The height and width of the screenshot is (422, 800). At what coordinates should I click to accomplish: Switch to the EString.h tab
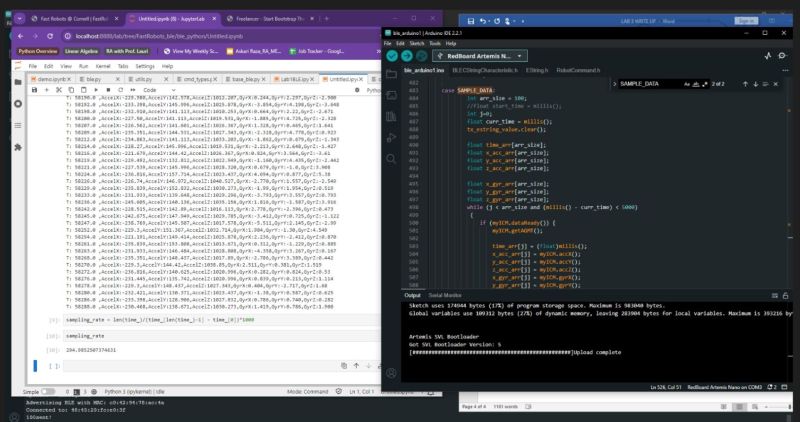coord(537,70)
